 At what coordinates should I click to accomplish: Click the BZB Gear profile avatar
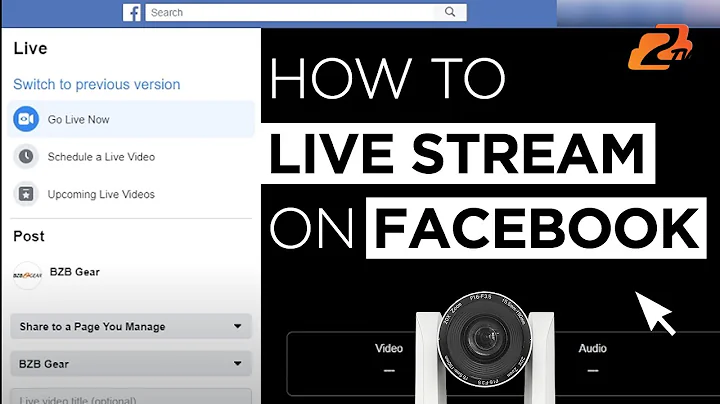28,275
